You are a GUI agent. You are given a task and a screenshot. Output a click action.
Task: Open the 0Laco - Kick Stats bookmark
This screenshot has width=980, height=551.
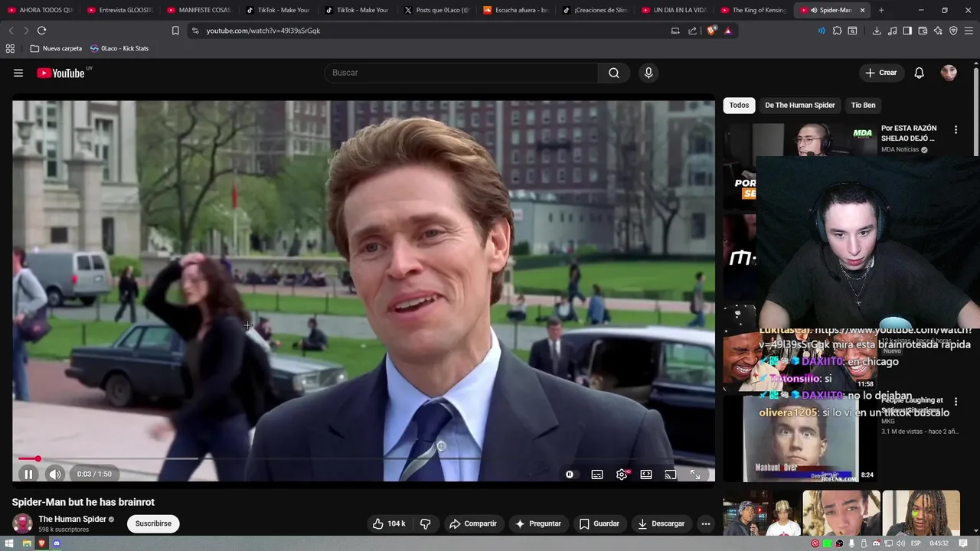point(119,48)
